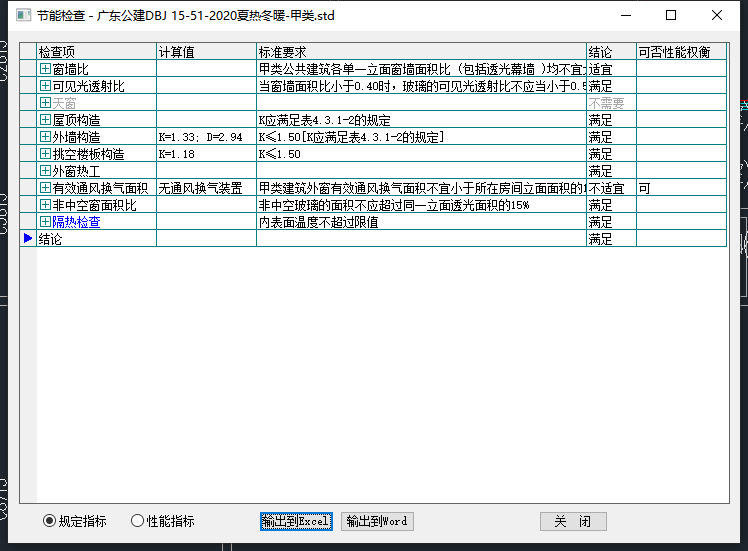Maximize the 节能检查 window

coord(670,15)
